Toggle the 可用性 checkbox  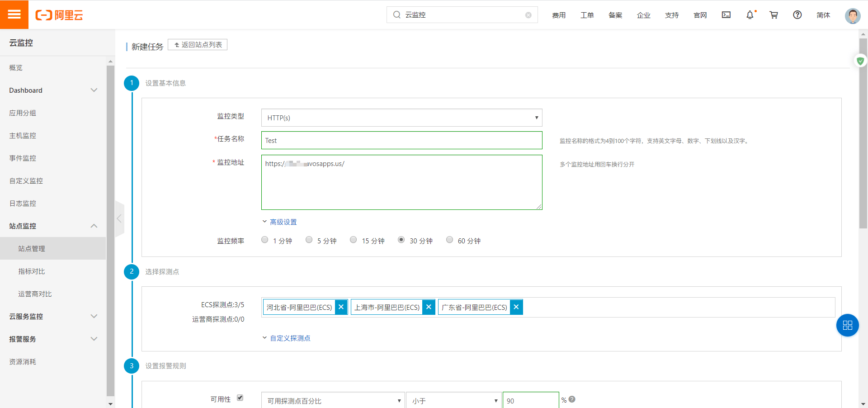click(x=240, y=398)
